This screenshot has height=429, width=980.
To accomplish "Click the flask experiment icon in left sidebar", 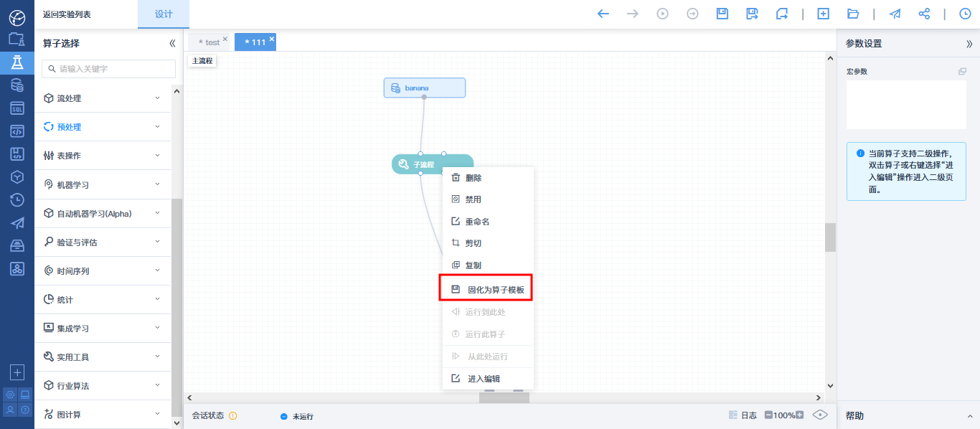I will (17, 62).
